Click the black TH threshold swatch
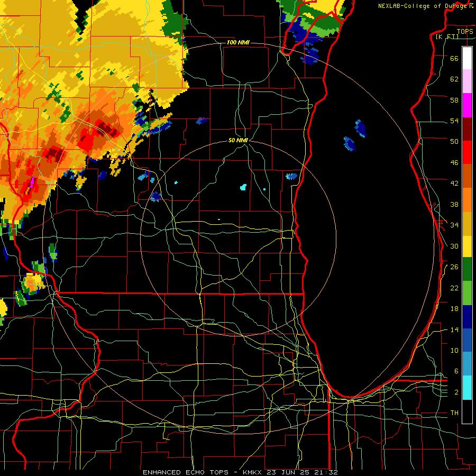This screenshot has width=476, height=476. click(467, 411)
